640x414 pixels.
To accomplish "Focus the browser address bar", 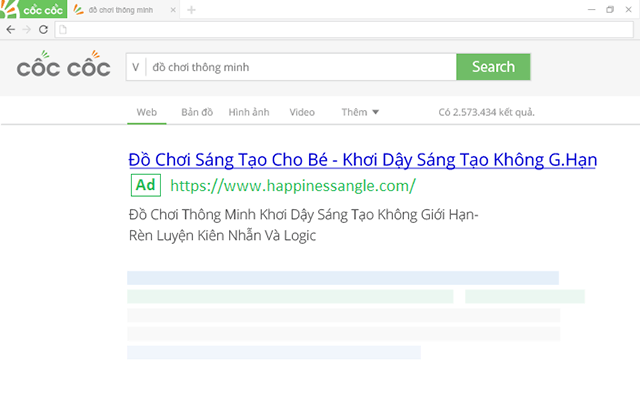I will (x=344, y=29).
